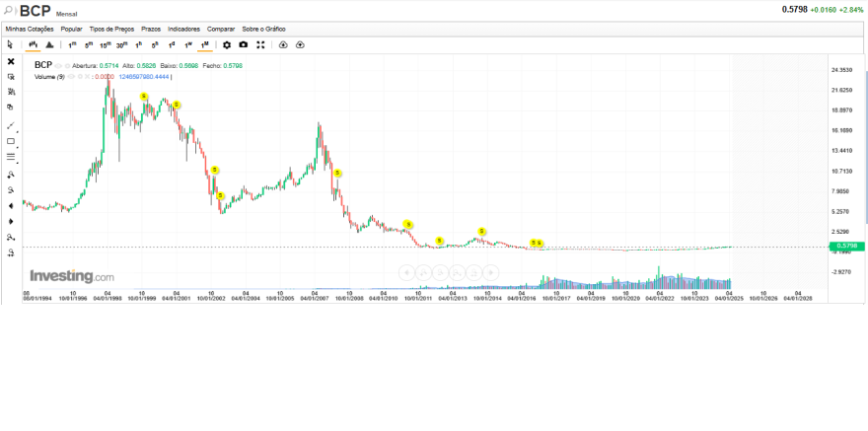Click the 0.5798 current price label on axis
The image size is (868, 431).
click(846, 246)
